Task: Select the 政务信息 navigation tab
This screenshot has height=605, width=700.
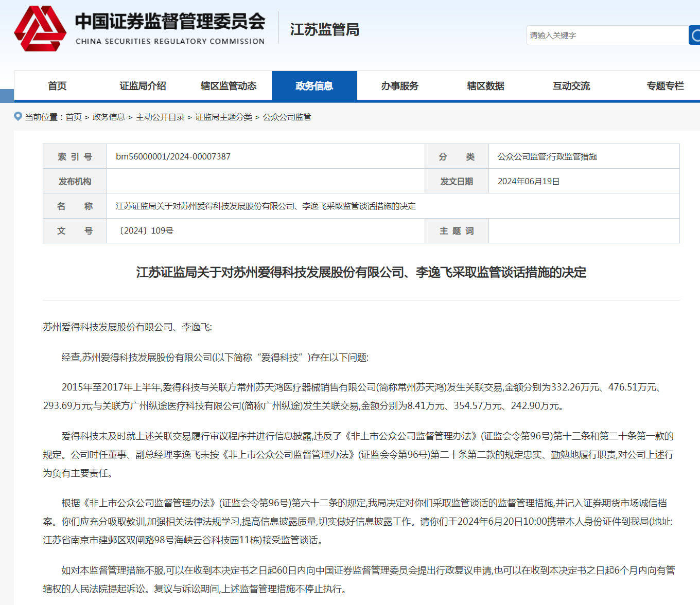Action: [x=314, y=86]
